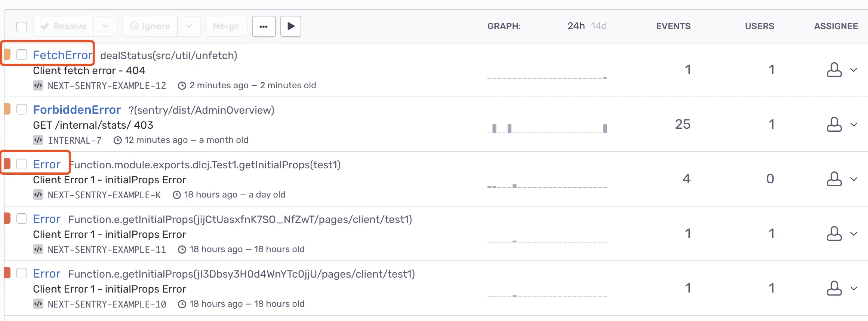The image size is (868, 321).
Task: Open the more actions ellipsis menu
Action: click(x=264, y=26)
